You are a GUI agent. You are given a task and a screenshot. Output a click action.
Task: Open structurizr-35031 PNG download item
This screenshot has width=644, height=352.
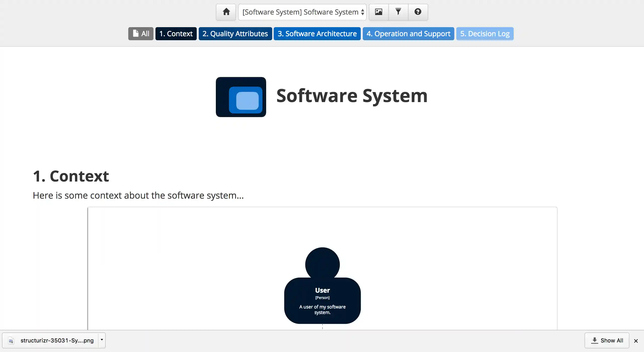pyautogui.click(x=57, y=340)
